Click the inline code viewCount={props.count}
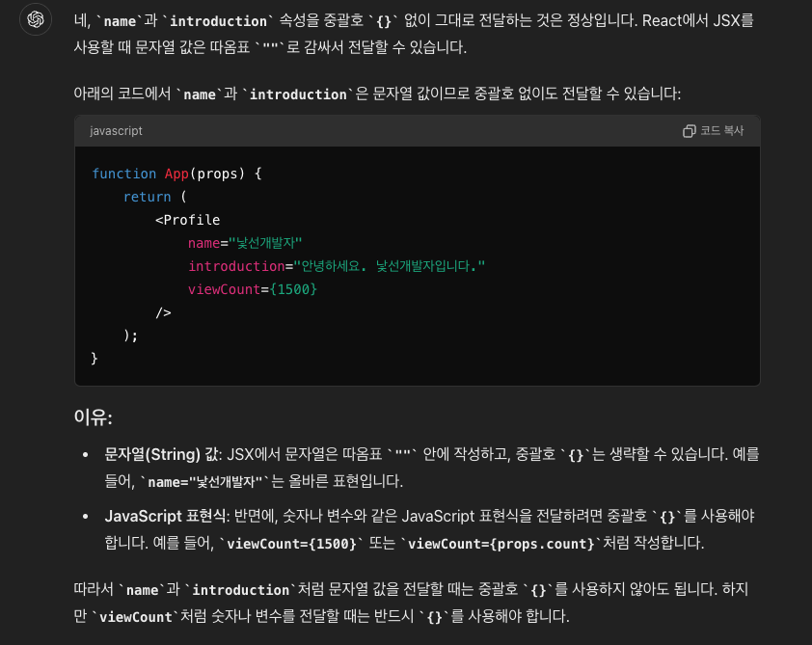 pos(501,544)
